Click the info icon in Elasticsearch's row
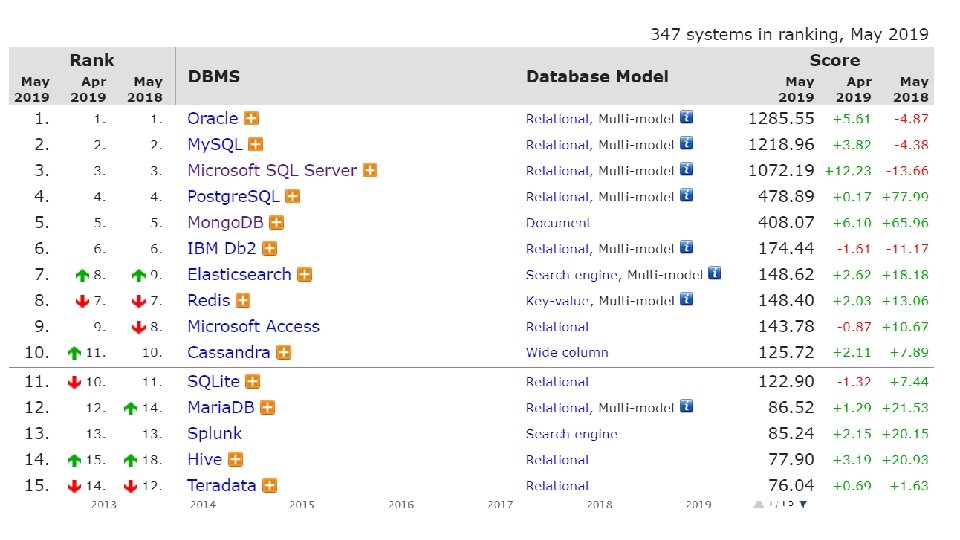The image size is (960, 540). 714,273
